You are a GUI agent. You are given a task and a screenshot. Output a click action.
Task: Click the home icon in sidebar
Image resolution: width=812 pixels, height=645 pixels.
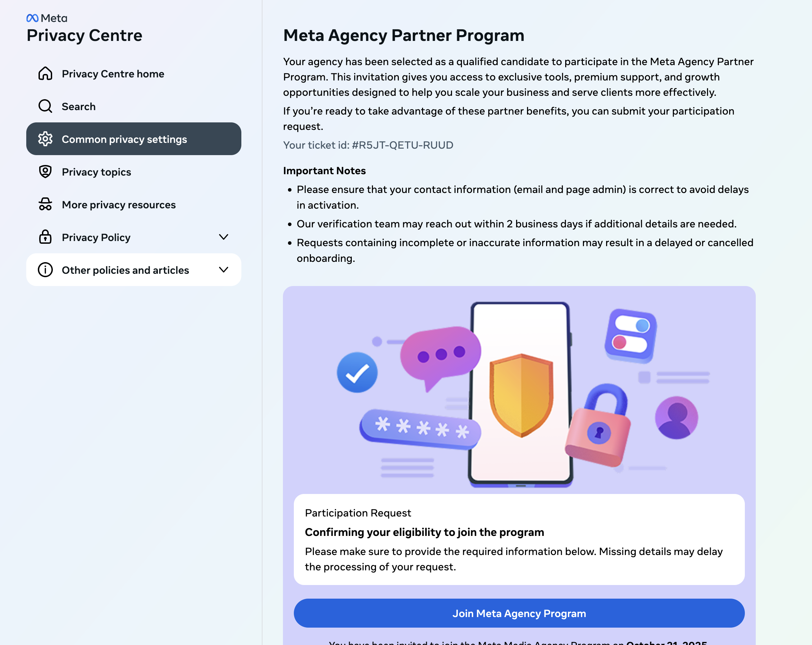coord(45,74)
